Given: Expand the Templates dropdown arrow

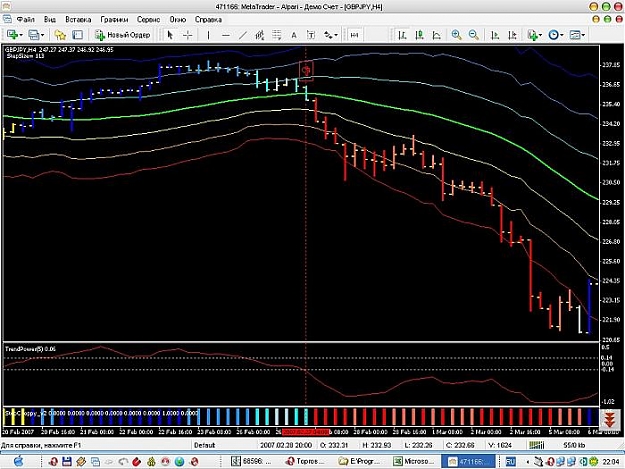Looking at the screenshot, I should tap(583, 35).
